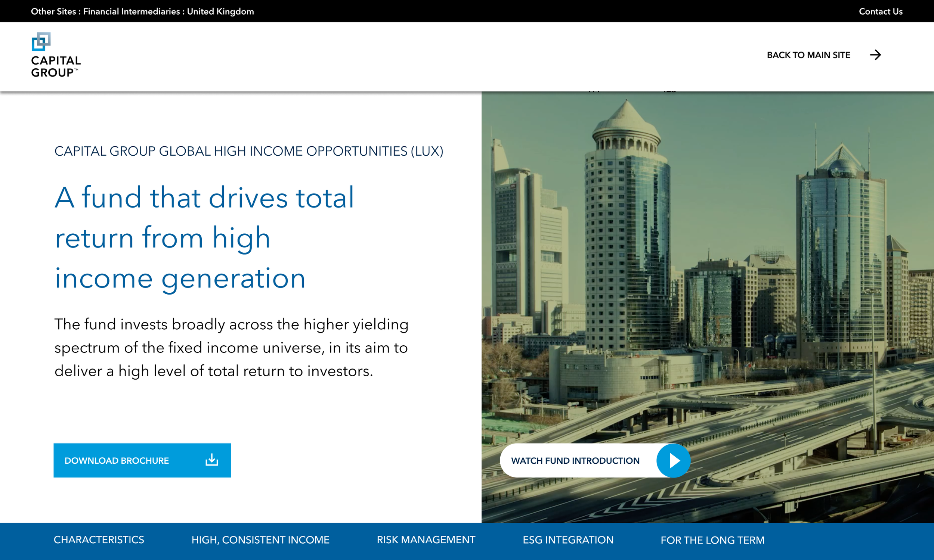
Task: Select the Characteristics section in bottom navigation
Action: pos(99,539)
